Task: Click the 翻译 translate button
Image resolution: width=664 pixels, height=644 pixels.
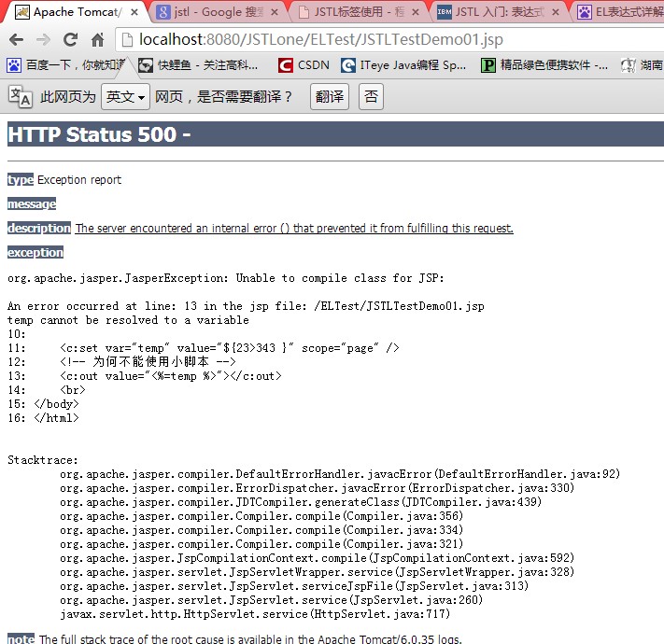Action: pyautogui.click(x=330, y=96)
